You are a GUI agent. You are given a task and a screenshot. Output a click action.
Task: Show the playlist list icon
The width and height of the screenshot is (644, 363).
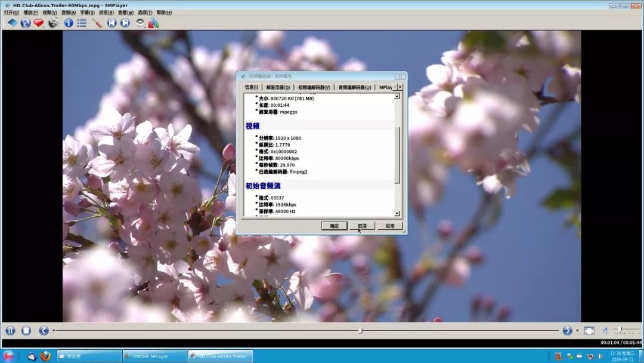[82, 23]
